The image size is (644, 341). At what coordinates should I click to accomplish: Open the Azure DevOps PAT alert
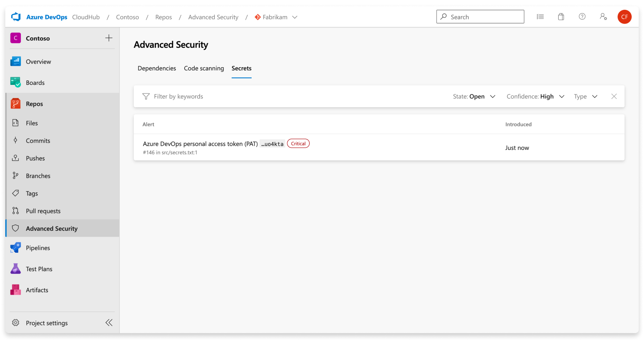(x=379, y=147)
